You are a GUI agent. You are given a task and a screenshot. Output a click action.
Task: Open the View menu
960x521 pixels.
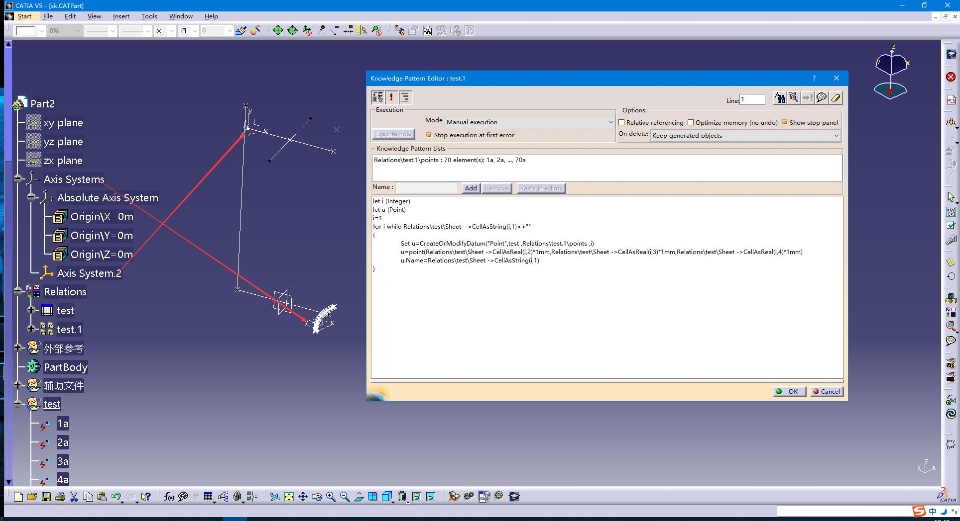click(x=94, y=17)
